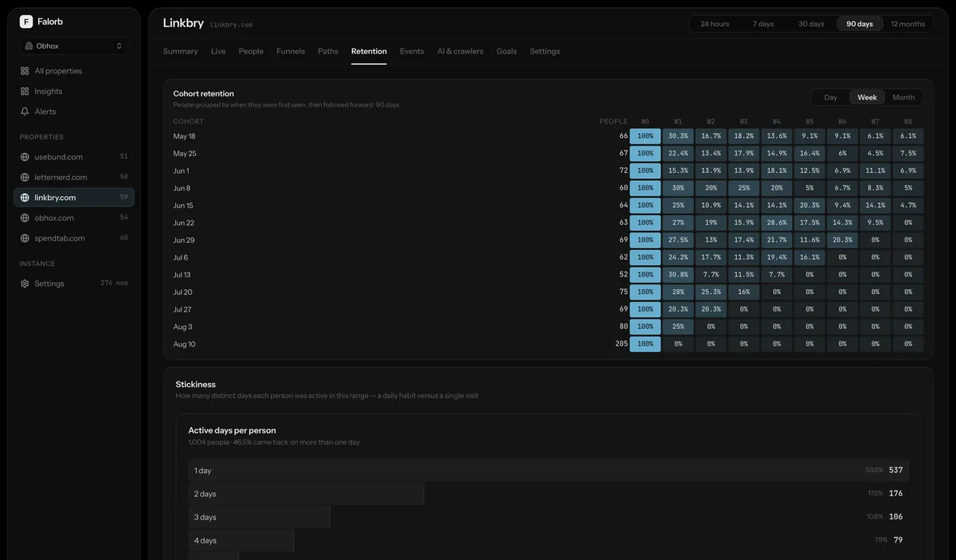Set time range to 30 days

(811, 24)
